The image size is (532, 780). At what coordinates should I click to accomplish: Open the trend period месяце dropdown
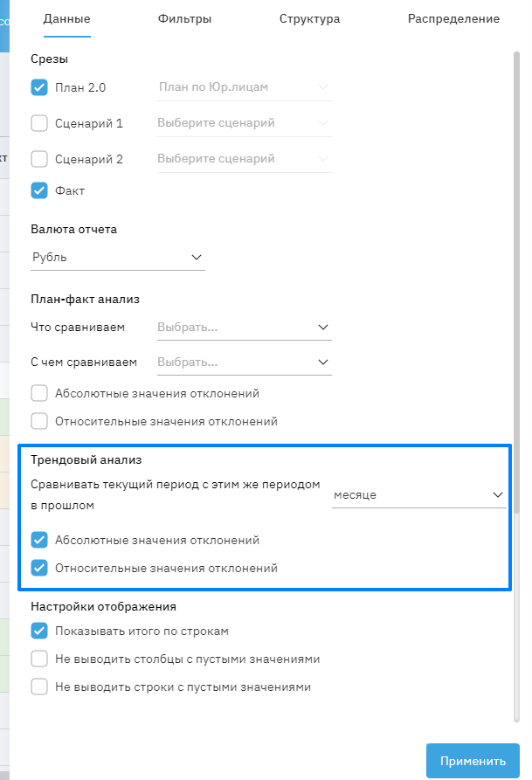point(418,494)
